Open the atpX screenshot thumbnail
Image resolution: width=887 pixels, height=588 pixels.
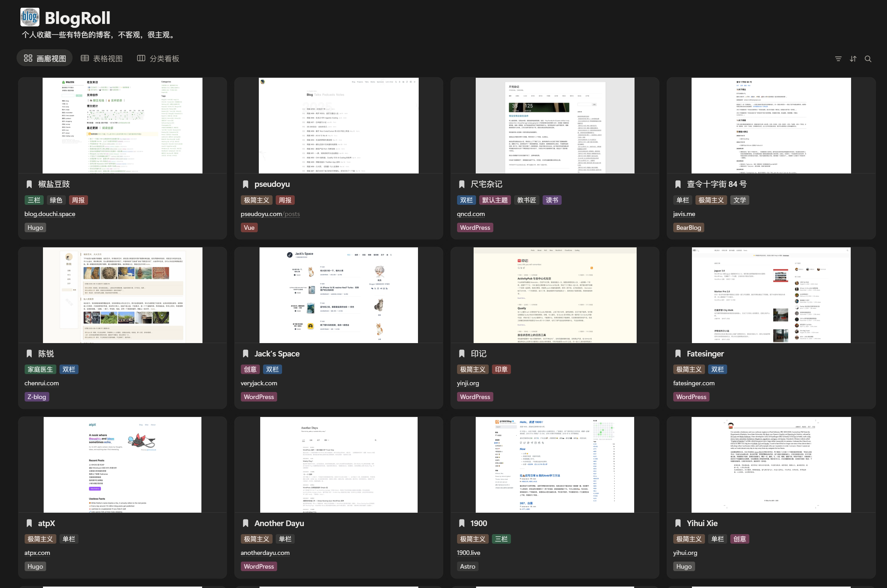coord(122,464)
